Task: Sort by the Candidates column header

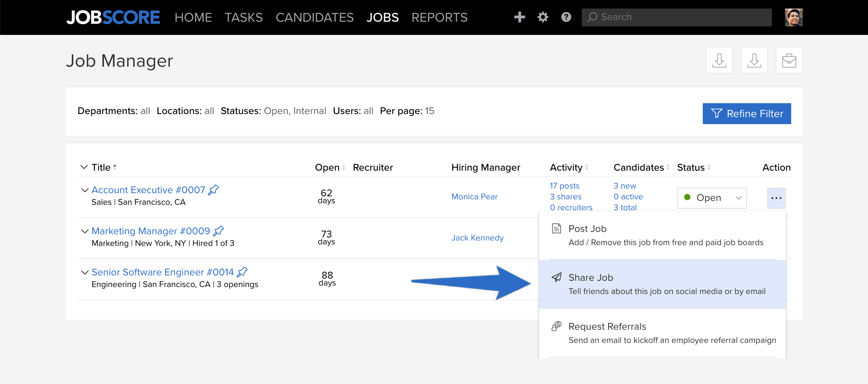Action: pos(641,167)
